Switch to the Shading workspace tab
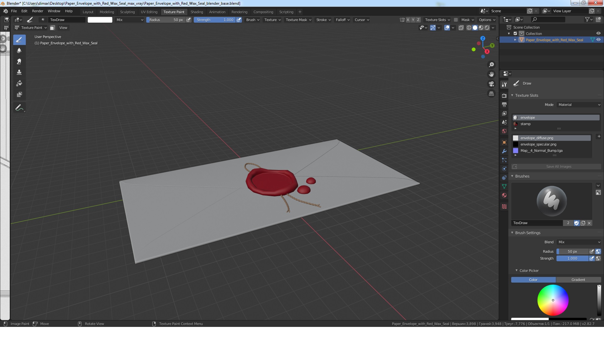Viewport: 604px width, 364px height. tap(197, 12)
